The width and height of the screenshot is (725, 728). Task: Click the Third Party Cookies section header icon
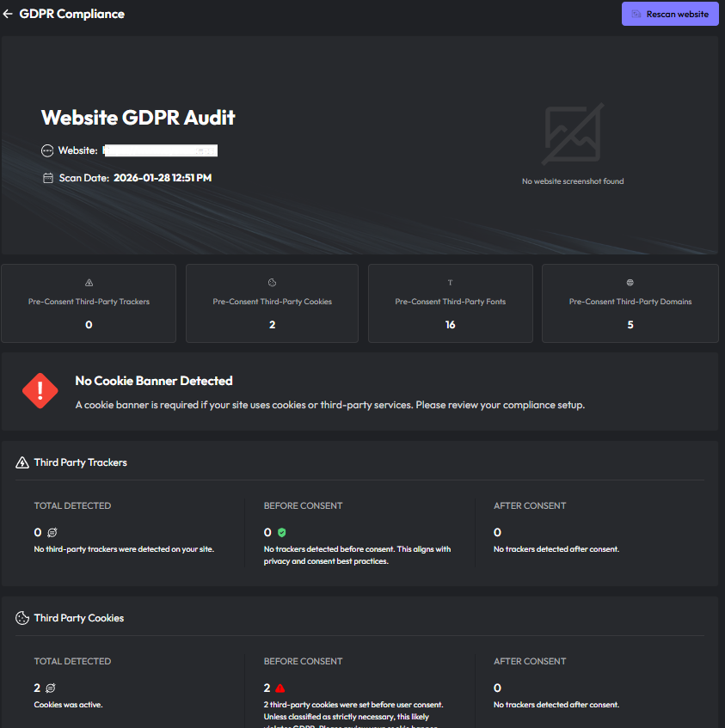point(22,618)
